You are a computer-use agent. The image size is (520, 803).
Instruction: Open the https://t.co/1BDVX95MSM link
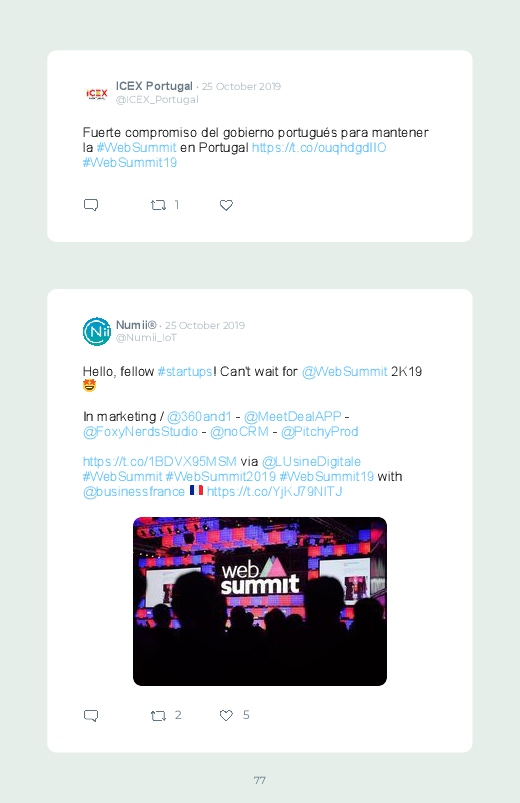click(159, 461)
